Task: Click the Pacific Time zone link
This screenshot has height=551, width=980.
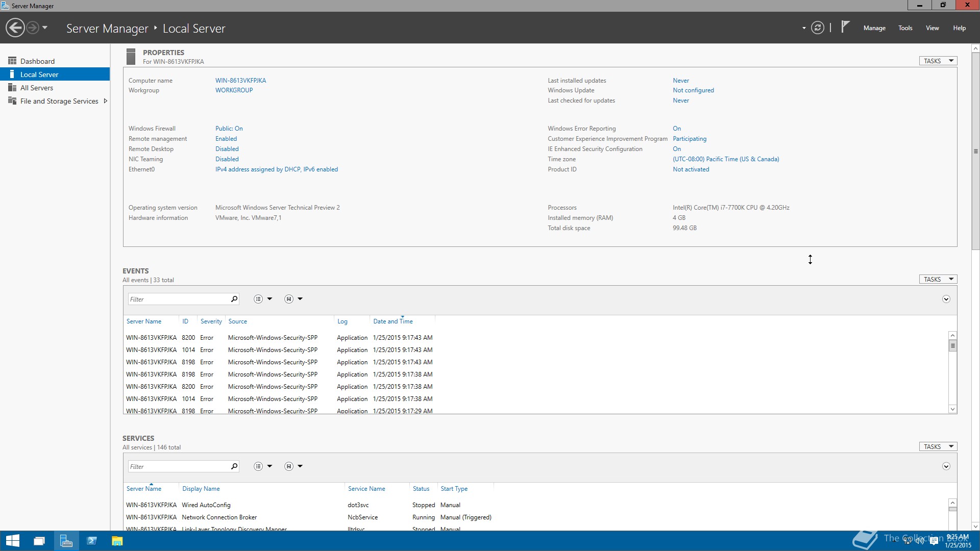Action: tap(726, 159)
